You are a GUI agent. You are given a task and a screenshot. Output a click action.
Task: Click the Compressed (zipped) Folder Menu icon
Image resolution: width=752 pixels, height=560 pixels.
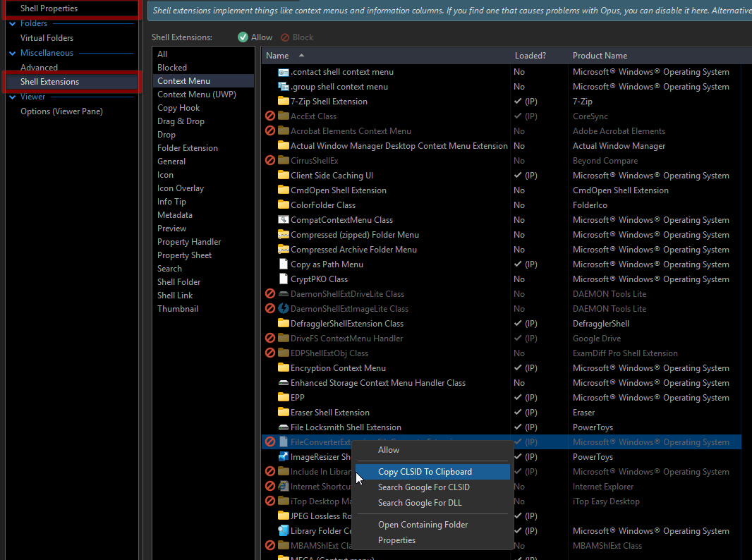(x=284, y=235)
